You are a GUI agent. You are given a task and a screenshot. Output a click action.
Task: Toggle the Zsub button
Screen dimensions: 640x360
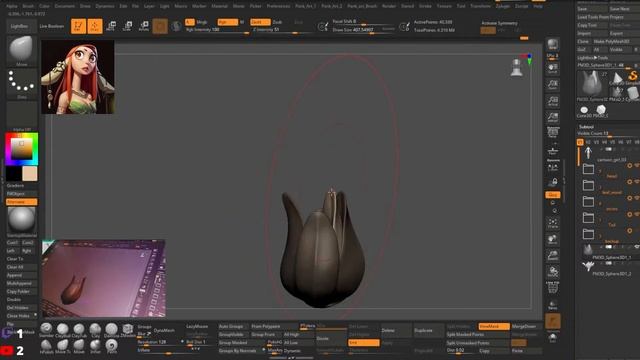[278, 22]
